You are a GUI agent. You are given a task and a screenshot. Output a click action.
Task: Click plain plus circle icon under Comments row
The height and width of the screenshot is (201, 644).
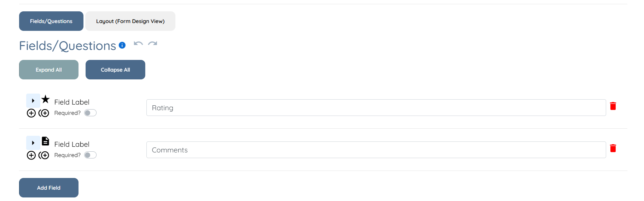coord(31,155)
